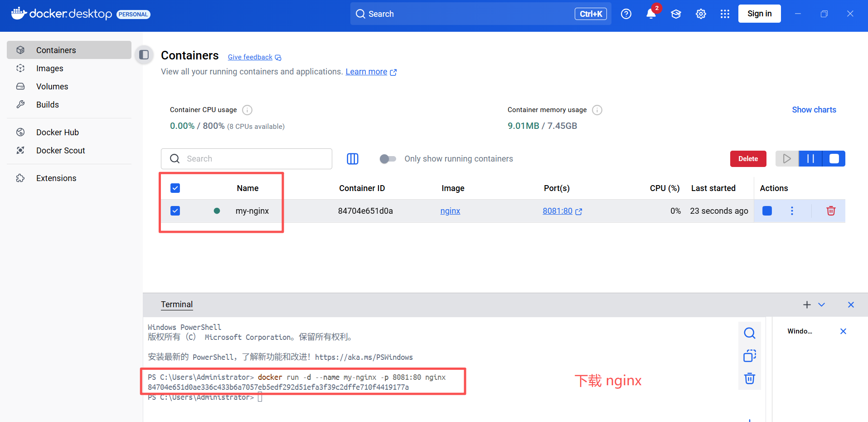Click the Docker Desktop whale logo
The width and height of the screenshot is (868, 422).
click(19, 14)
